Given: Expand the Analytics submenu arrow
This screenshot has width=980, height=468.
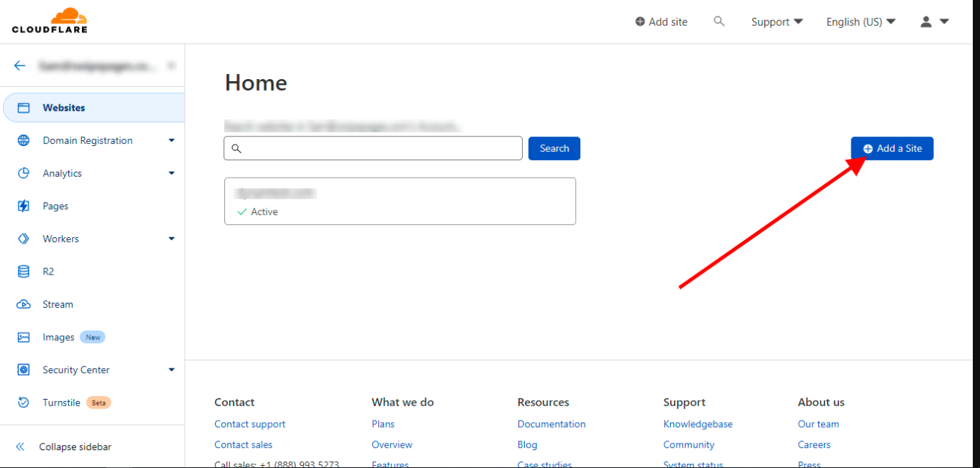Looking at the screenshot, I should (x=171, y=173).
